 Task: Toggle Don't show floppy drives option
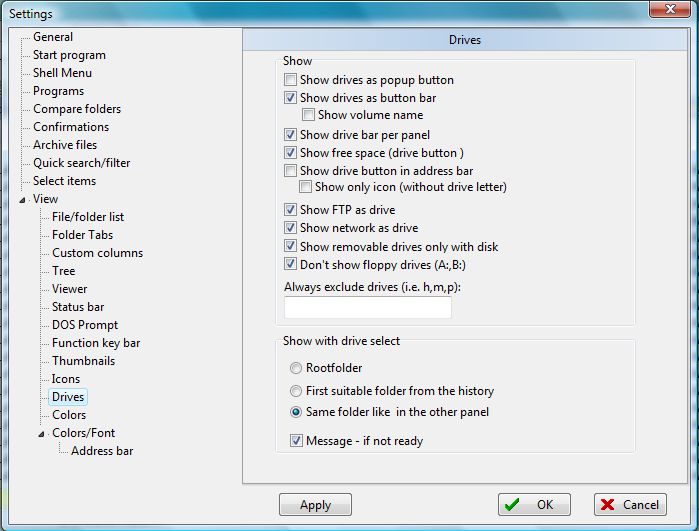[290, 264]
